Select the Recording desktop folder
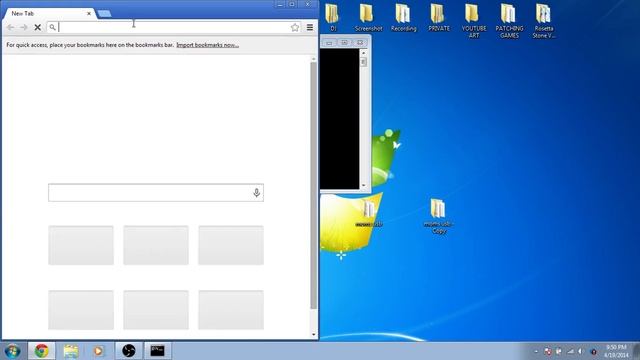The height and width of the screenshot is (360, 640). (403, 17)
